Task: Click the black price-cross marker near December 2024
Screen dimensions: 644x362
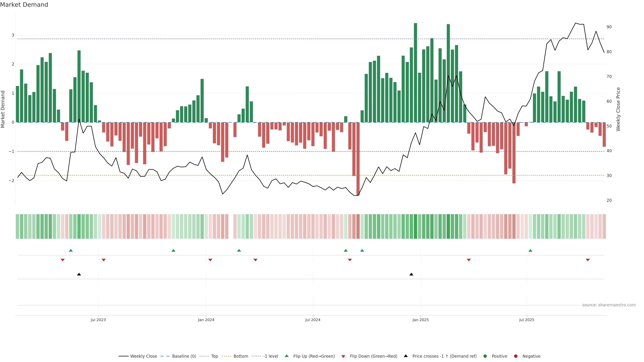Action: [411, 274]
